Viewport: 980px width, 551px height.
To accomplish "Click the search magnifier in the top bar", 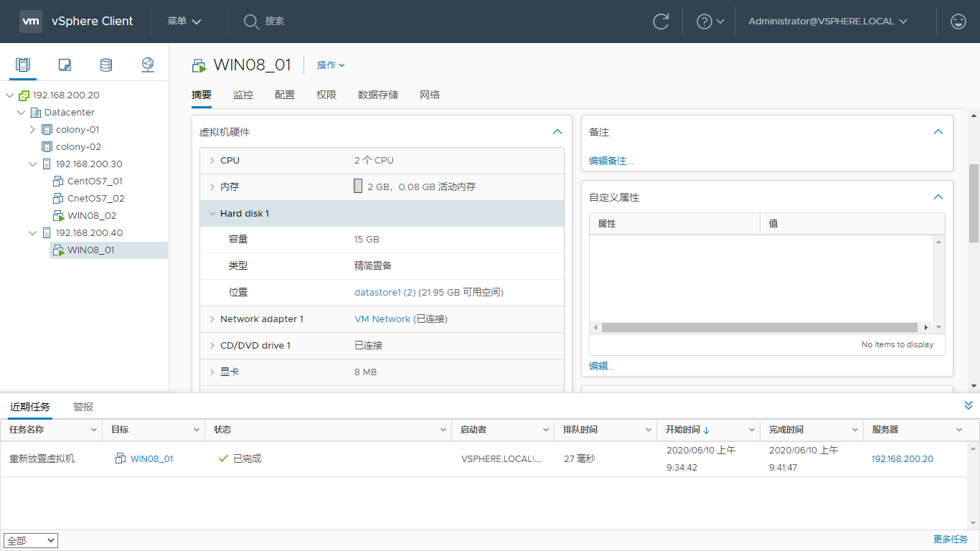I will coord(251,22).
